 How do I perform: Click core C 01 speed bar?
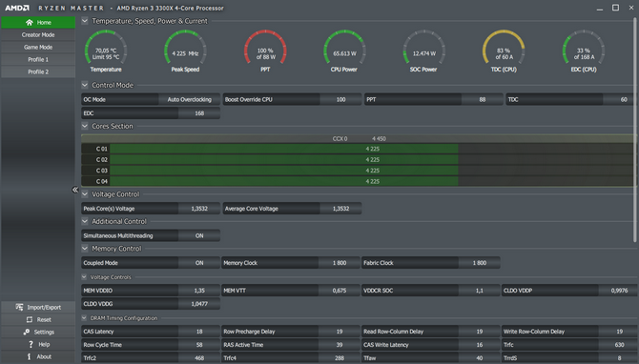284,149
